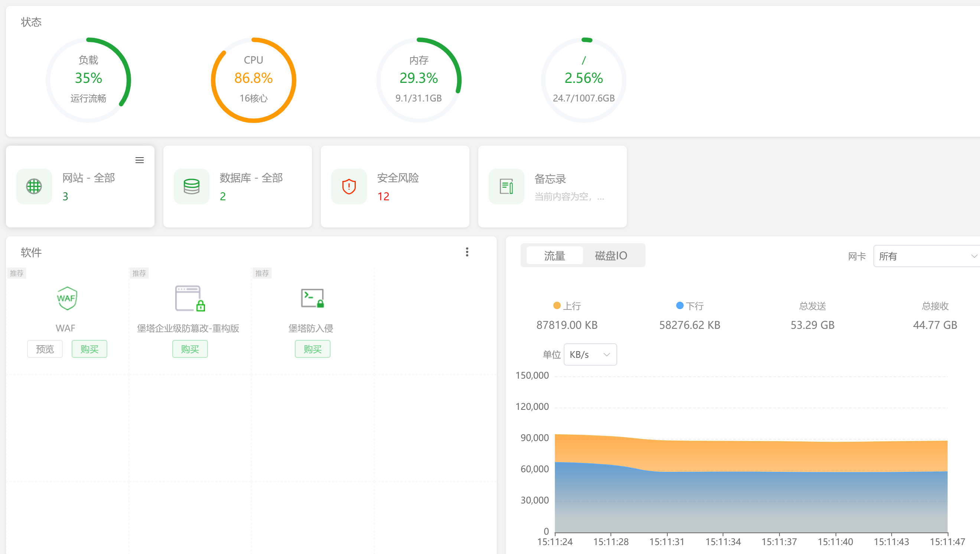Click the security risk count 12
The width and height of the screenshot is (980, 554).
coord(384,197)
